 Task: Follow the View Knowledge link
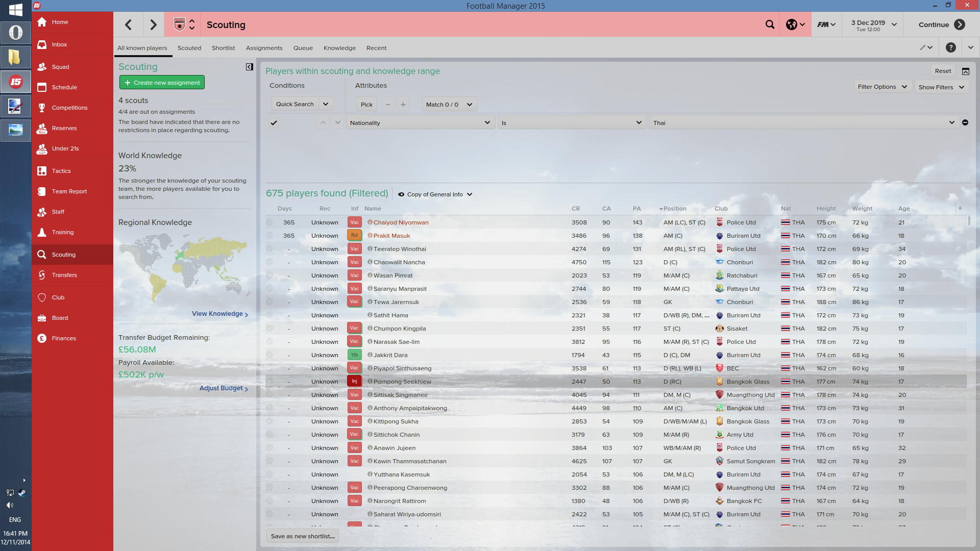[x=219, y=314]
